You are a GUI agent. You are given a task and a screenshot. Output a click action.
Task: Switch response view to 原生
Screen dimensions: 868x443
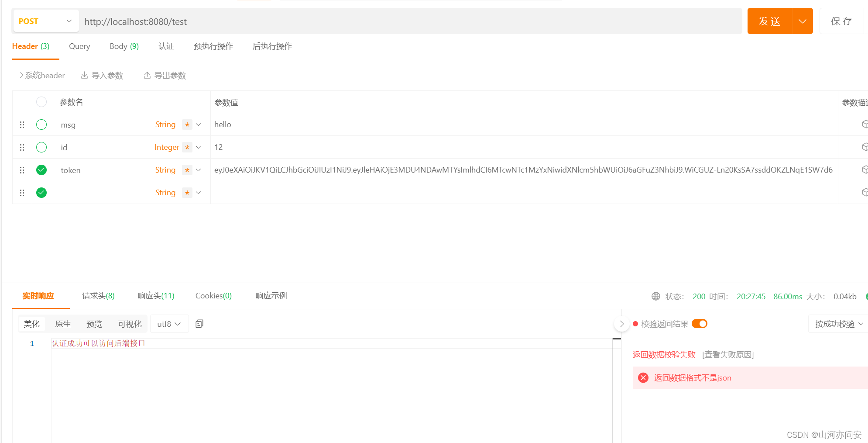click(x=63, y=324)
